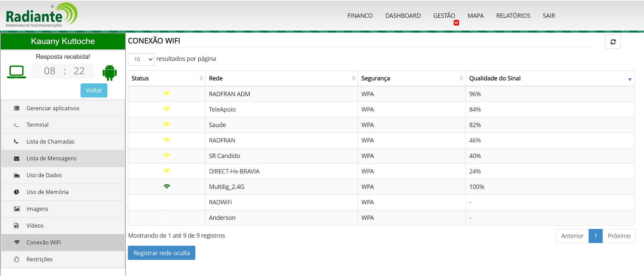The height and width of the screenshot is (276, 644).
Task: Click Registrar rede oculta button
Action: coord(161,253)
